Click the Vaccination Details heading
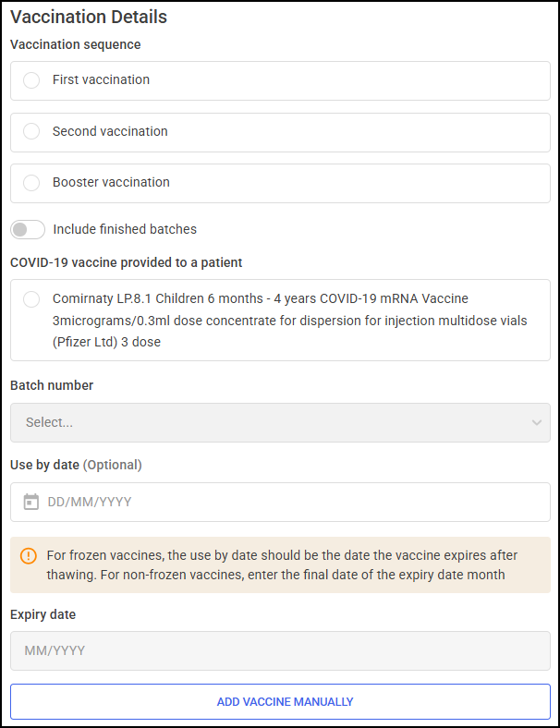The width and height of the screenshot is (560, 728). point(89,18)
